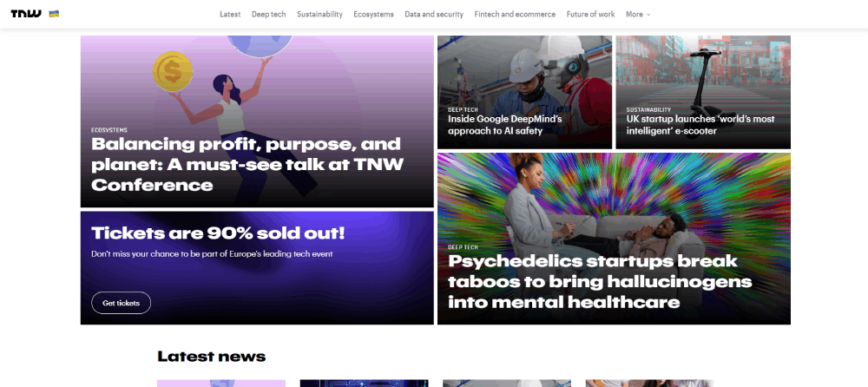Open UK startup e-scooter article headline
Viewport: 868px width, 387px height.
pyautogui.click(x=700, y=125)
